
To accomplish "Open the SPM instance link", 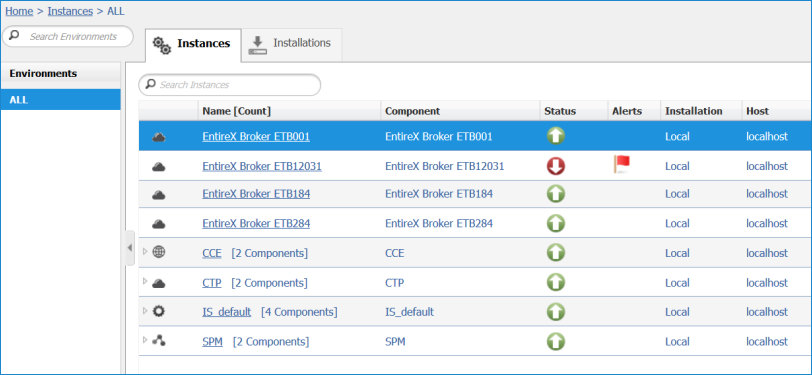I will [x=212, y=342].
